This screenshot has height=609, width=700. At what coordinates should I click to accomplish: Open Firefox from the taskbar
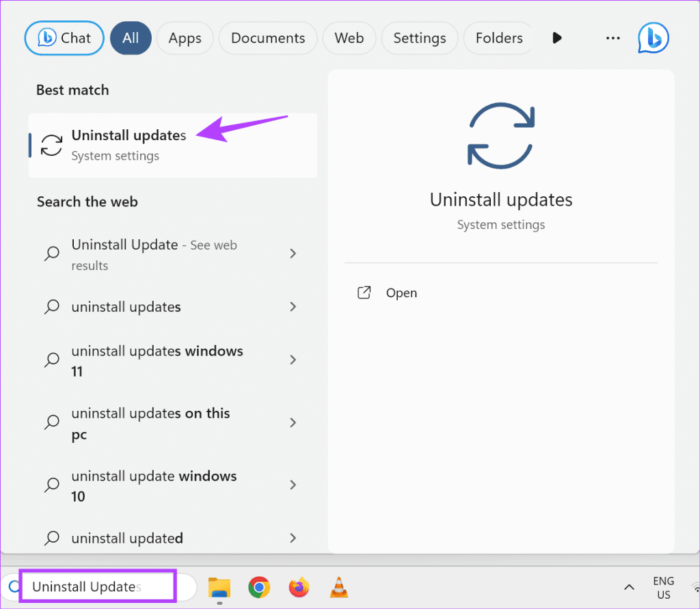pyautogui.click(x=299, y=586)
